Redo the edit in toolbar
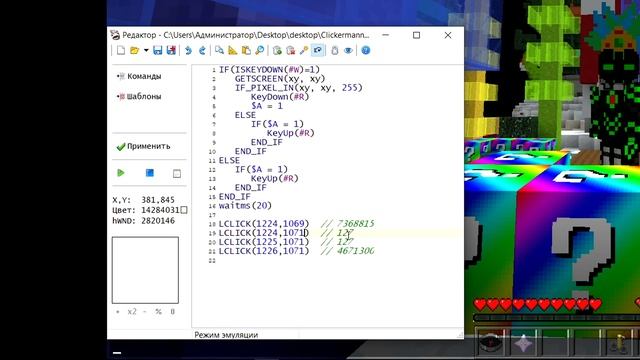This screenshot has height=360, width=640. click(x=202, y=50)
